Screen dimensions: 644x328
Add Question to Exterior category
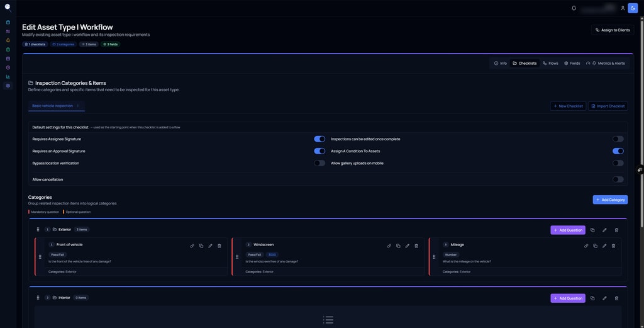click(x=568, y=230)
